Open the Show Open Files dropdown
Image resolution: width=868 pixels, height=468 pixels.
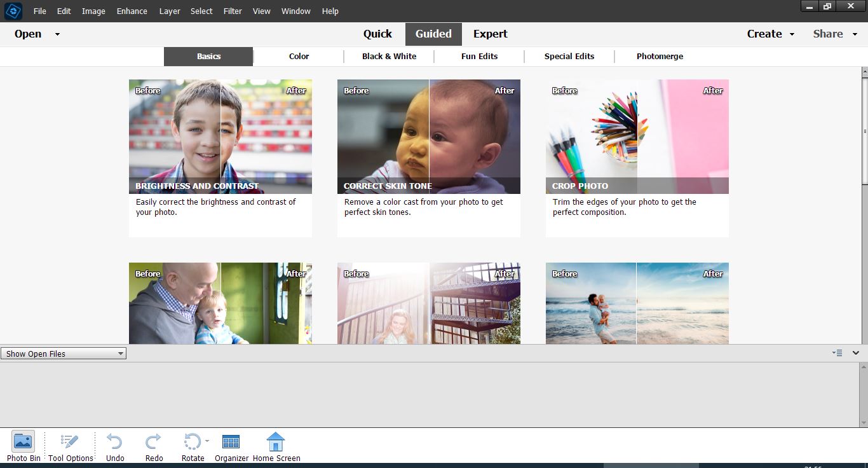pyautogui.click(x=64, y=354)
